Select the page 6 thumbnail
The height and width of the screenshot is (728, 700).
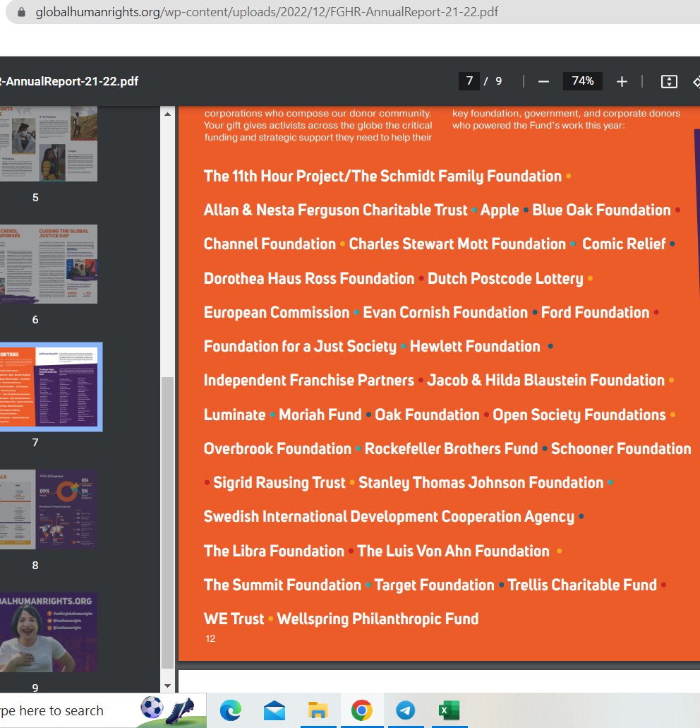point(48,264)
